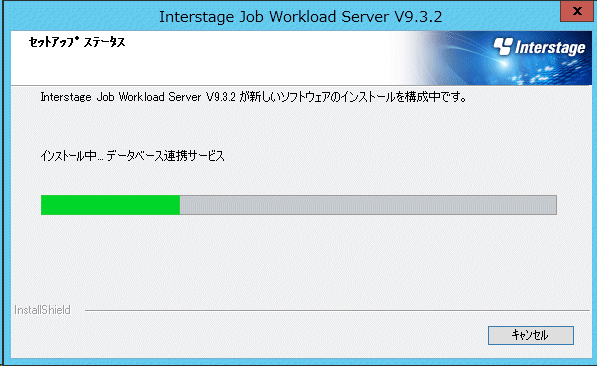
Task: Select the window title Interstage Job Workload Server
Action: click(x=275, y=17)
